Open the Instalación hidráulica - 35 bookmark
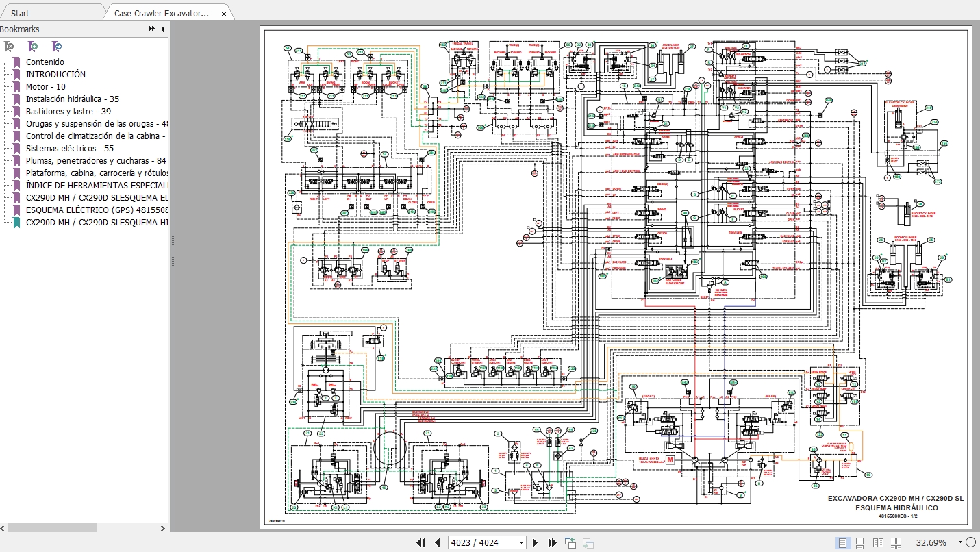The height and width of the screenshot is (552, 980). click(x=73, y=99)
